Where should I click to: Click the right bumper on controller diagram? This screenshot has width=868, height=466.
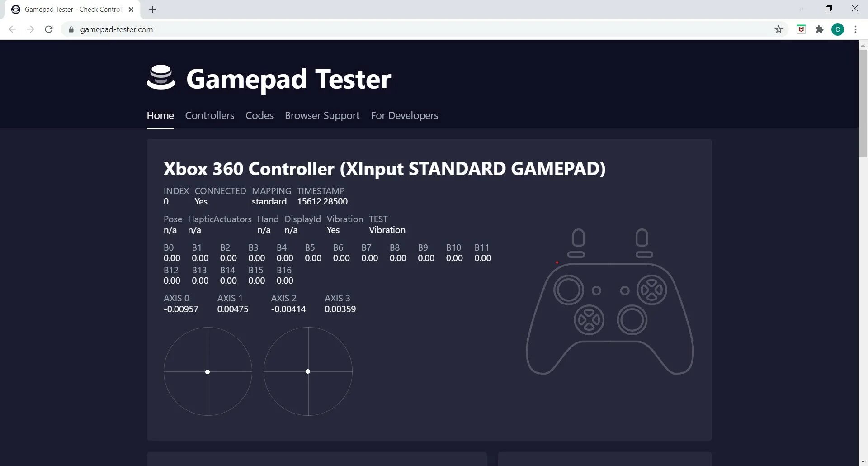pos(644,255)
